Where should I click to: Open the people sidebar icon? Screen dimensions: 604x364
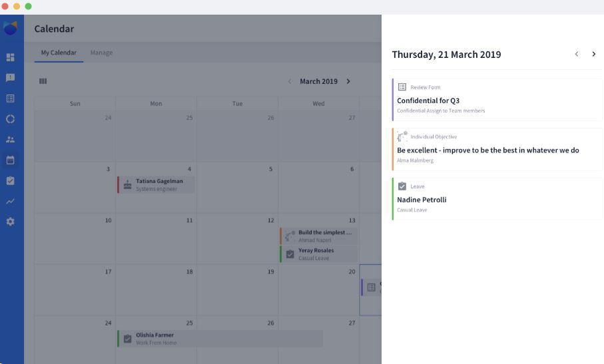pyautogui.click(x=10, y=140)
